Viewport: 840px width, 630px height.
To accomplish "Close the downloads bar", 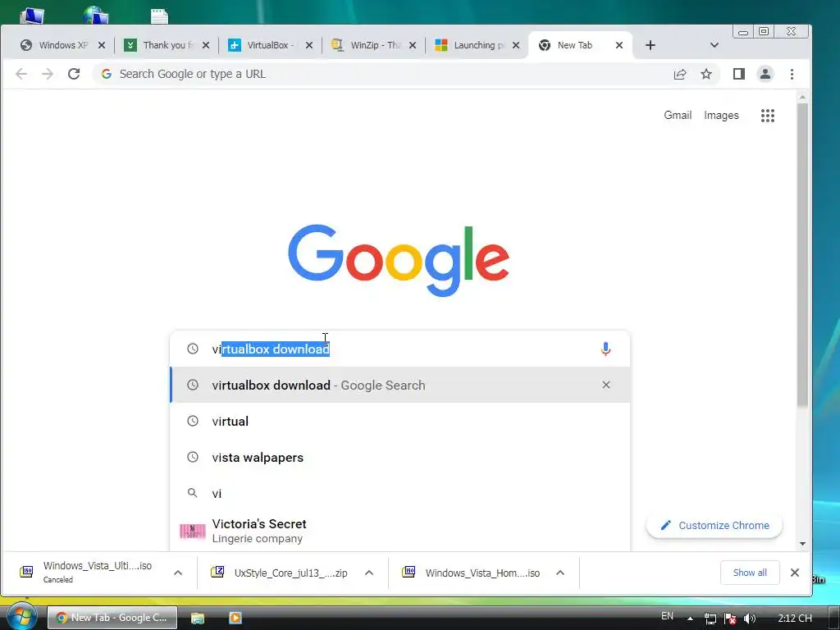I will (794, 573).
